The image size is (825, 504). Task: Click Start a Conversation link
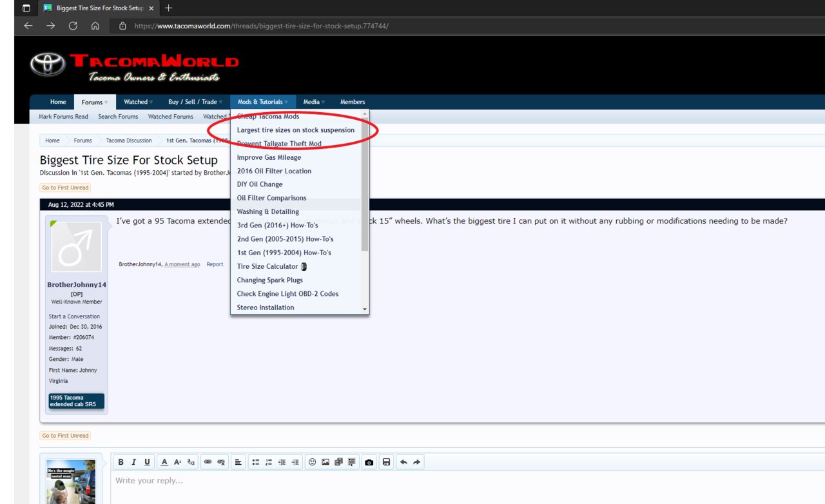point(74,316)
